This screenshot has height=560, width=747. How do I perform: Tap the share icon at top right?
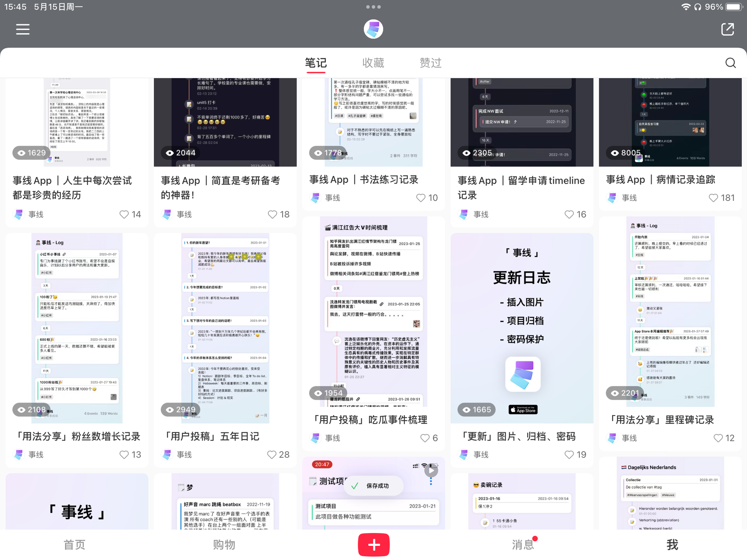pos(728,29)
